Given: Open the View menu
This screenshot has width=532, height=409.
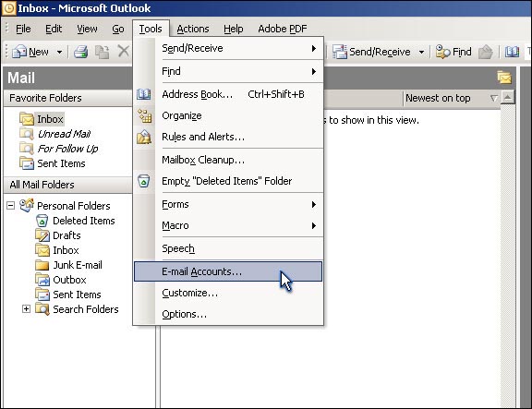Looking at the screenshot, I should (x=87, y=29).
